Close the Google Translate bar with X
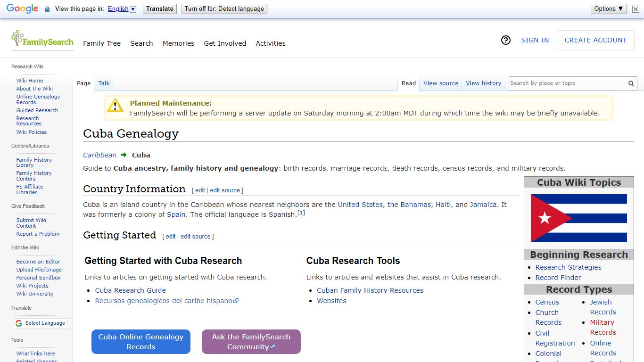 [x=636, y=9]
